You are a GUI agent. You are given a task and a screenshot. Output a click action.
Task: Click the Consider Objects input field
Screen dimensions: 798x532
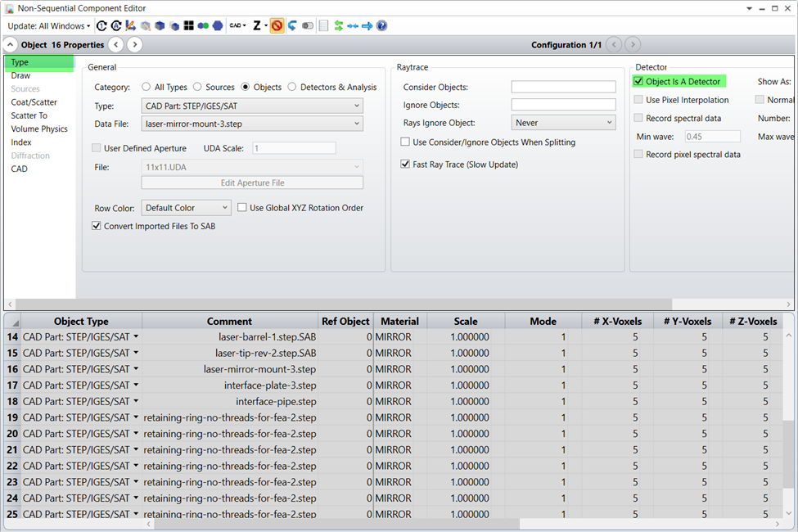coord(563,87)
